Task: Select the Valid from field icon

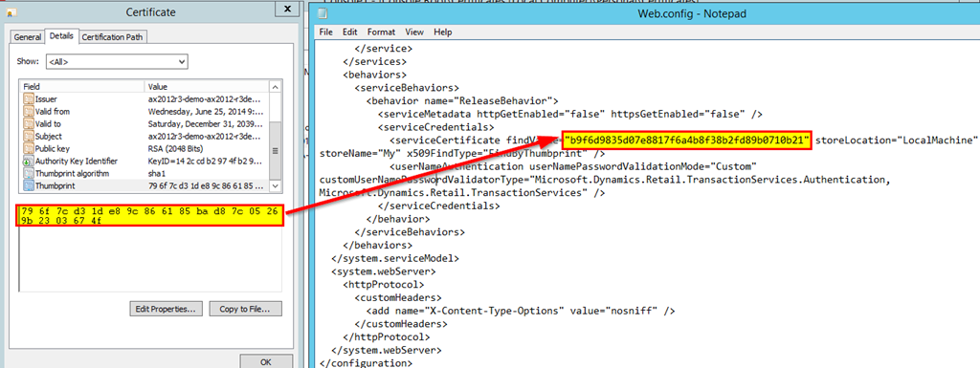Action: pos(28,111)
